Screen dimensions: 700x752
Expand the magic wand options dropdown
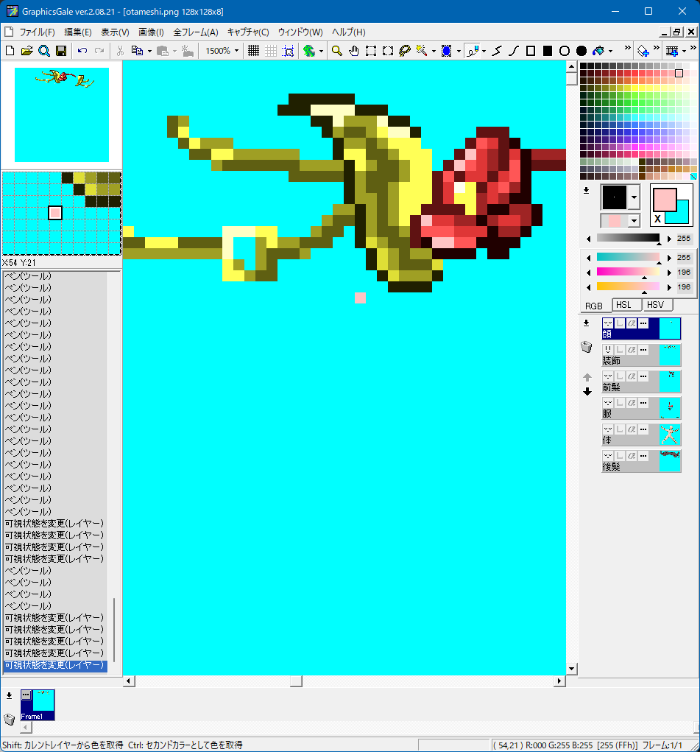point(434,51)
